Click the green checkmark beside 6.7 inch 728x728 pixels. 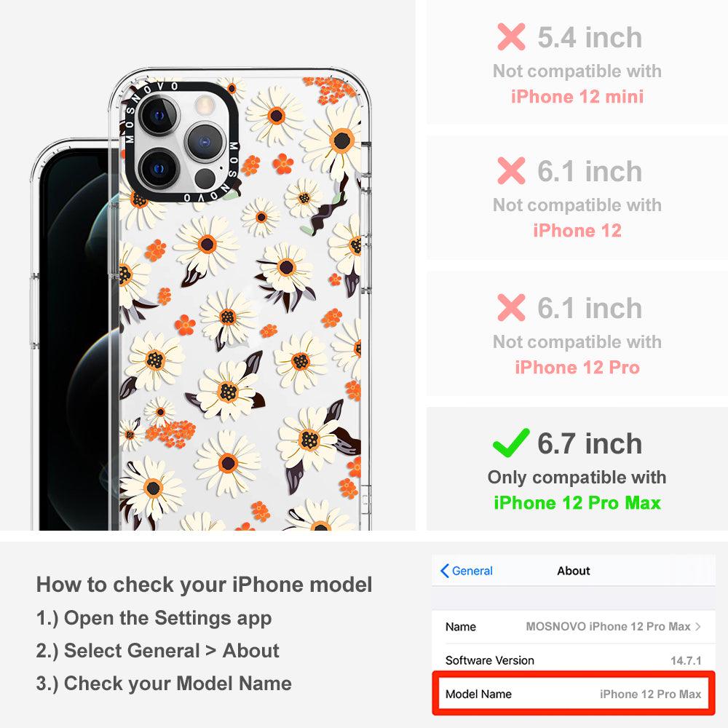[511, 443]
